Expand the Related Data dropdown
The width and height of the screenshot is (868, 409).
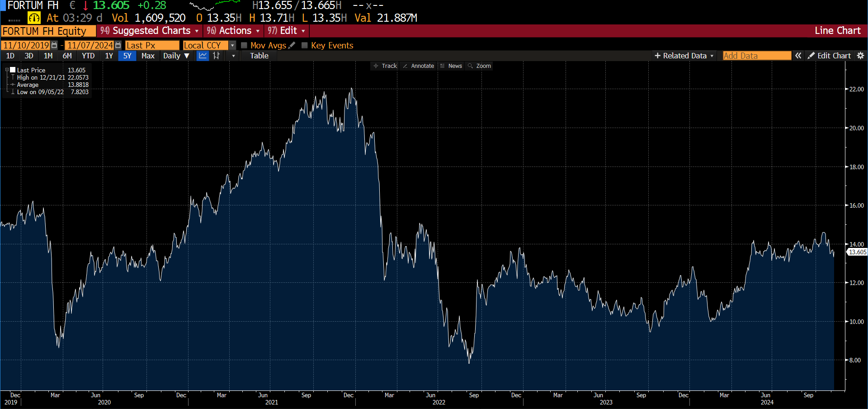coord(684,56)
